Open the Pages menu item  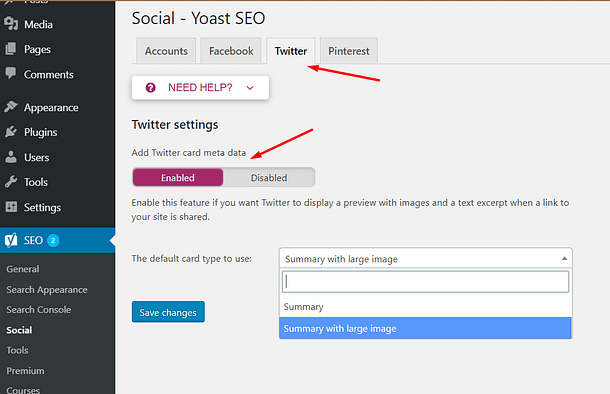point(58,49)
